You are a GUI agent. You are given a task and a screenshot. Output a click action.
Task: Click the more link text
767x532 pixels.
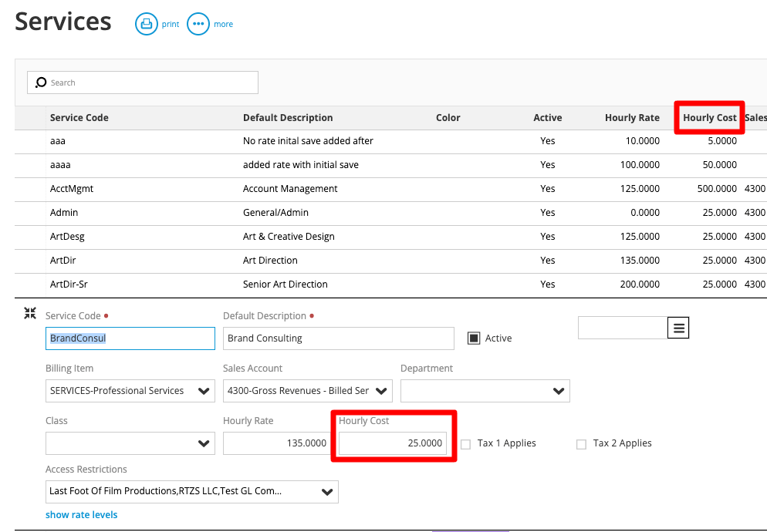[223, 24]
